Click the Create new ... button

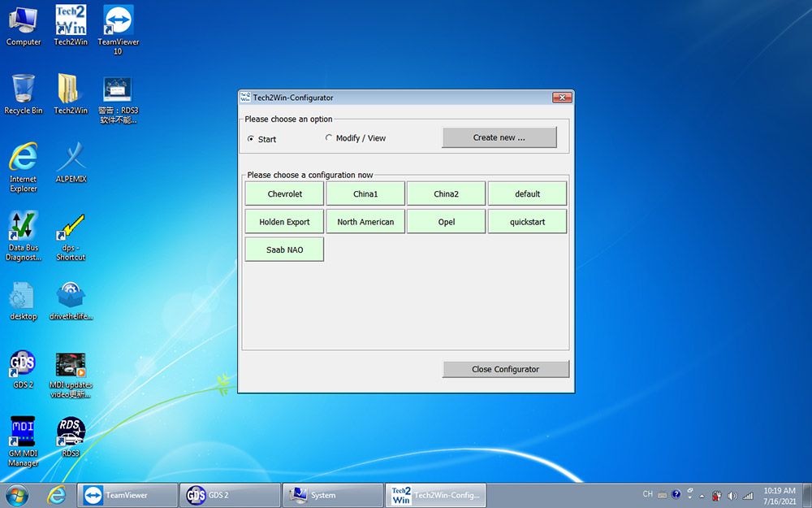(499, 137)
